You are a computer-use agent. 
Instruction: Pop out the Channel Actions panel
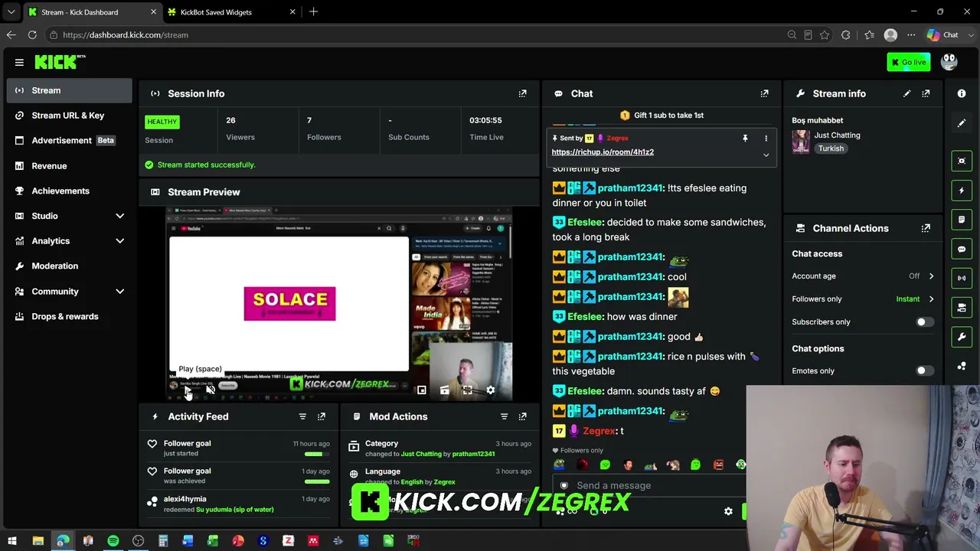[x=926, y=228]
